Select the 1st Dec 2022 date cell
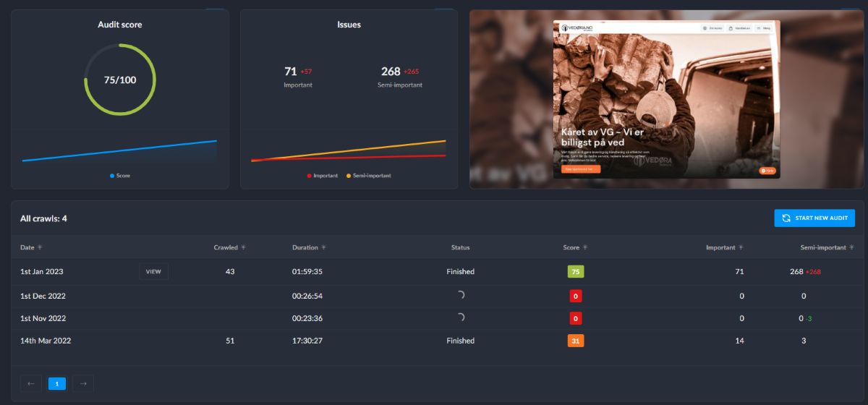 (x=43, y=296)
